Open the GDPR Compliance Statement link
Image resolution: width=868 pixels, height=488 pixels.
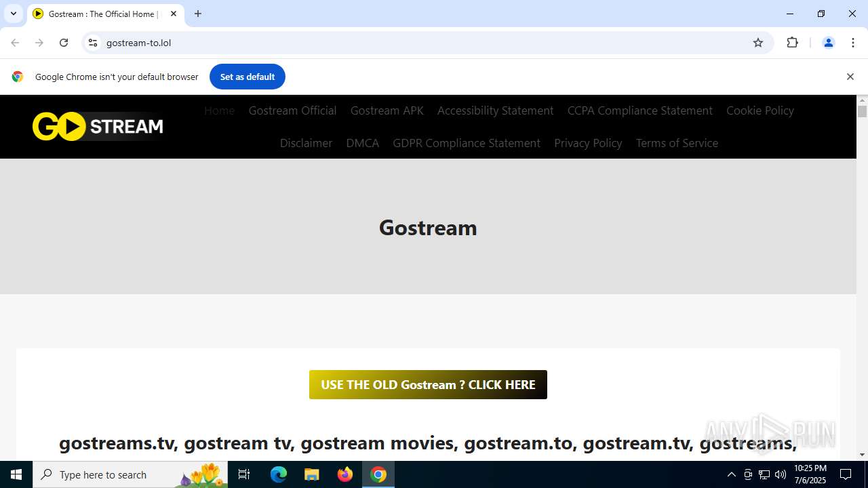tap(467, 143)
